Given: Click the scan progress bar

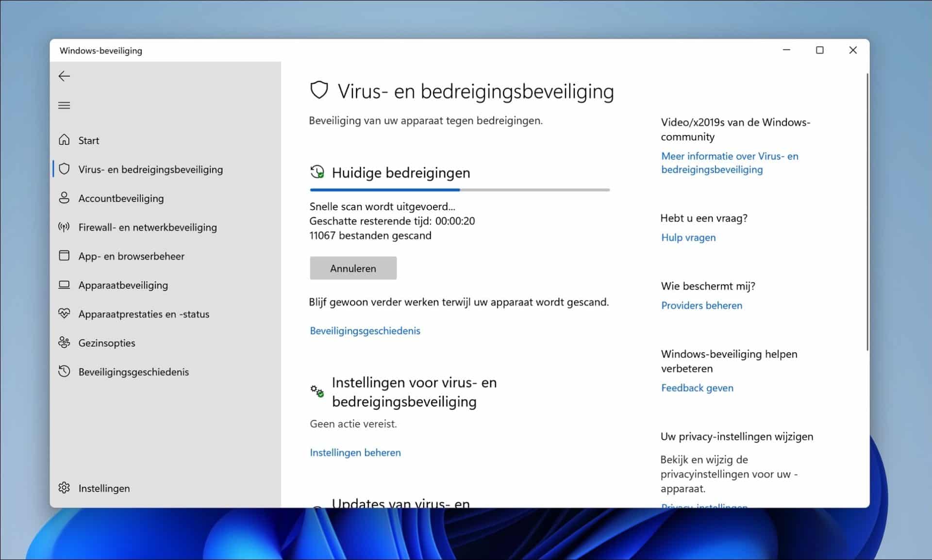Looking at the screenshot, I should click(459, 190).
